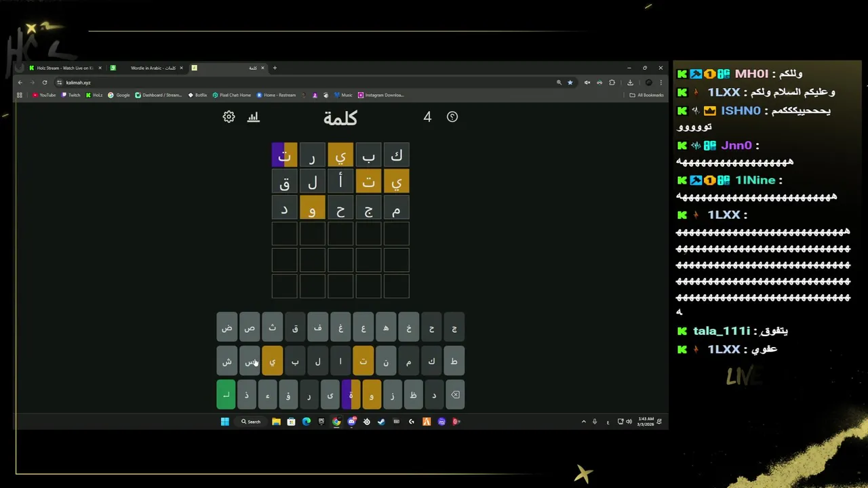The height and width of the screenshot is (488, 868).
Task: Tap the ذ key on game keyboard
Action: 247,394
